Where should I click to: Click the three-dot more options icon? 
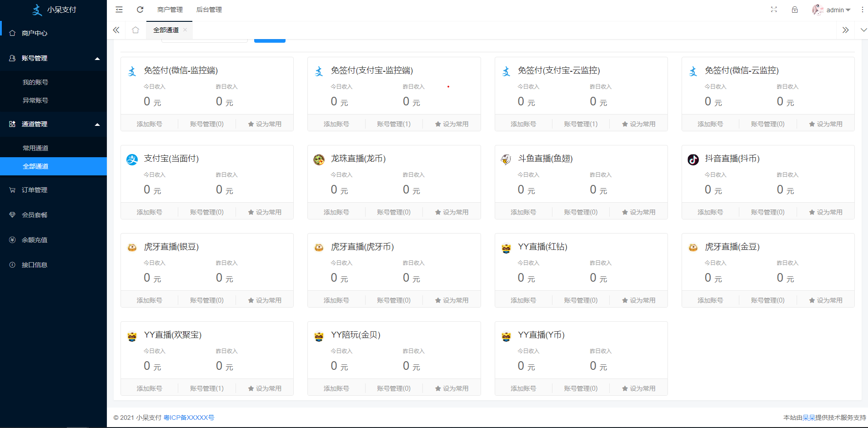[862, 10]
